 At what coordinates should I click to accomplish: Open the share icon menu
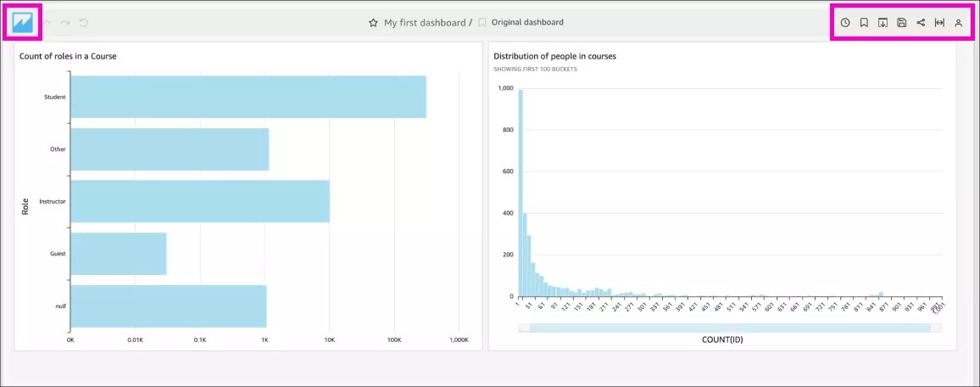pyautogui.click(x=921, y=23)
